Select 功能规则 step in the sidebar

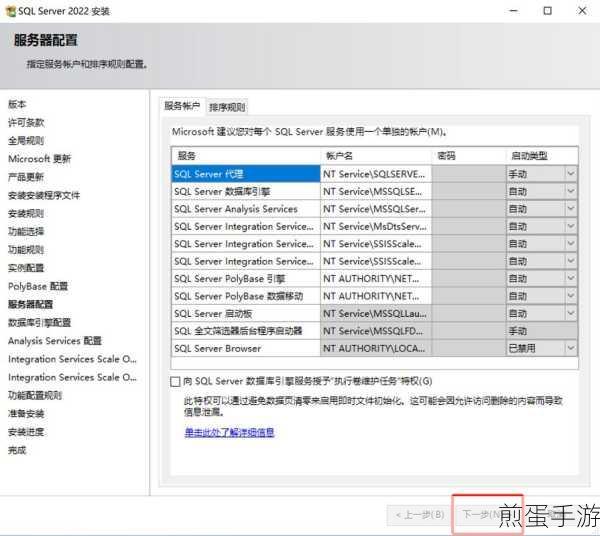26,250
